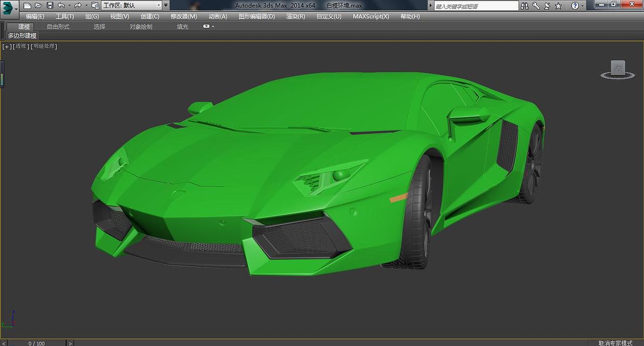
Task: Undo the last action with the Undo arrow
Action: (x=61, y=6)
